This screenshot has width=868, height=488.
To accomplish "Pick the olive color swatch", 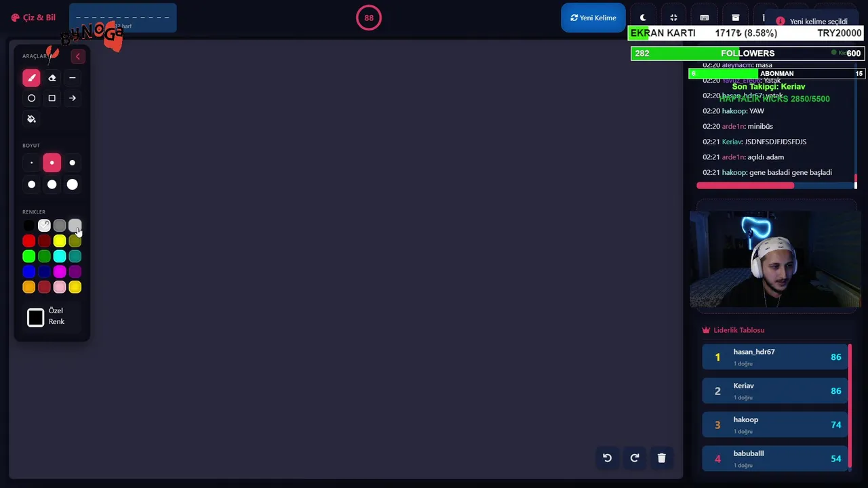I will pyautogui.click(x=75, y=241).
